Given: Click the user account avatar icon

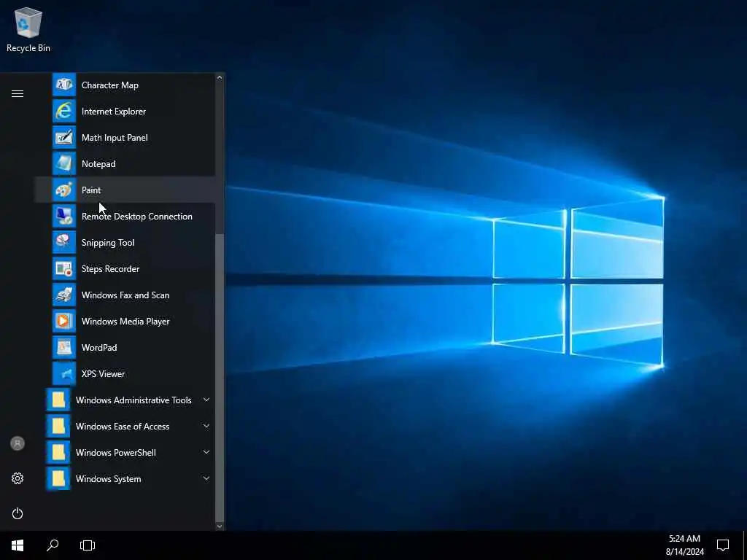Looking at the screenshot, I should pos(18,443).
